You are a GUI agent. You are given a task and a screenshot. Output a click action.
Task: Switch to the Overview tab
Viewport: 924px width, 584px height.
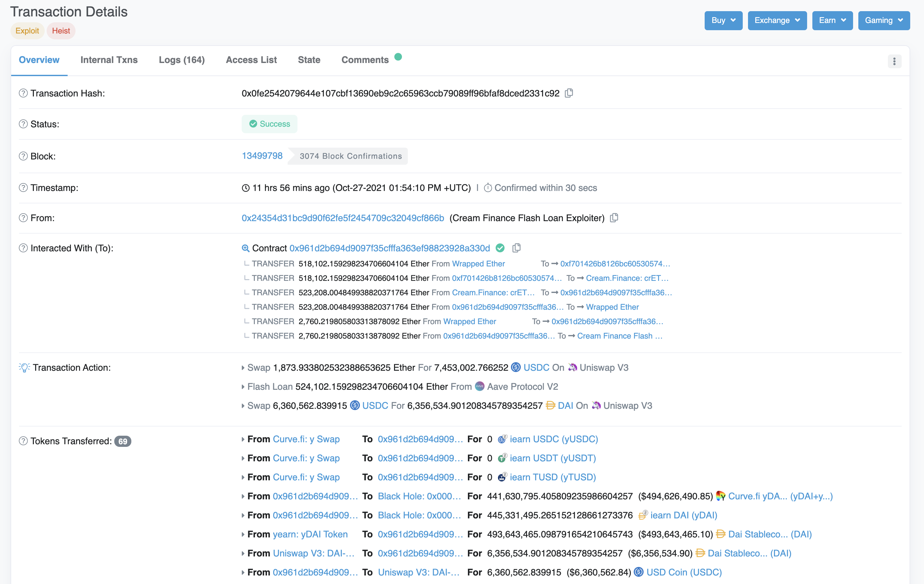pyautogui.click(x=39, y=60)
